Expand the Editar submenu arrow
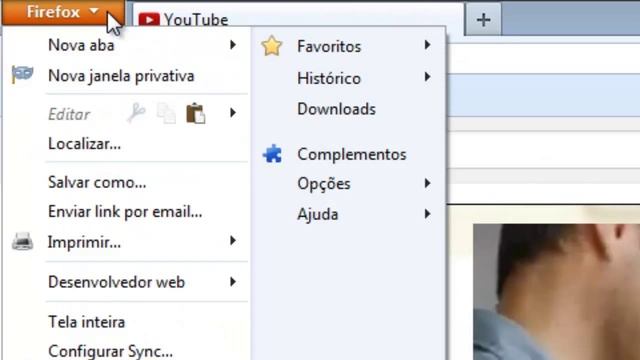The image size is (640, 360). 233,112
